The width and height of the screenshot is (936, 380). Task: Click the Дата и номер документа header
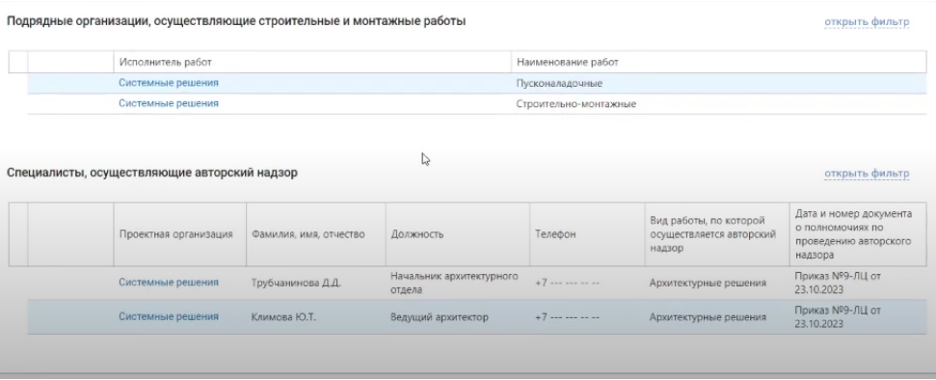(858, 234)
